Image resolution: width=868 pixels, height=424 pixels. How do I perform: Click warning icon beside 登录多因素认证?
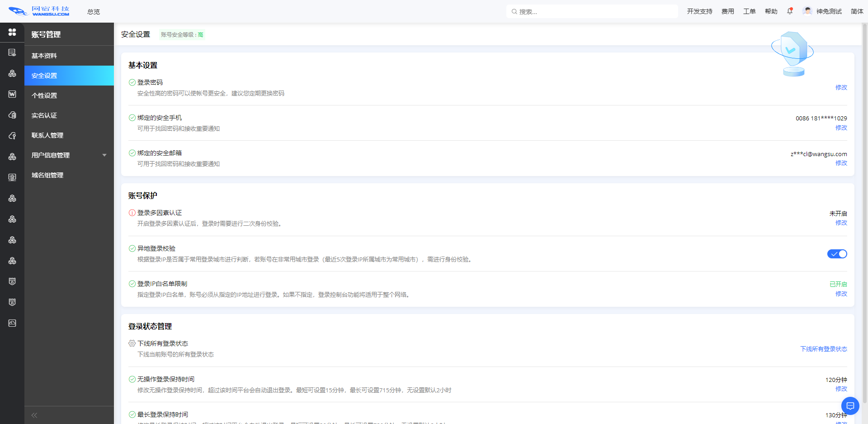coord(132,213)
